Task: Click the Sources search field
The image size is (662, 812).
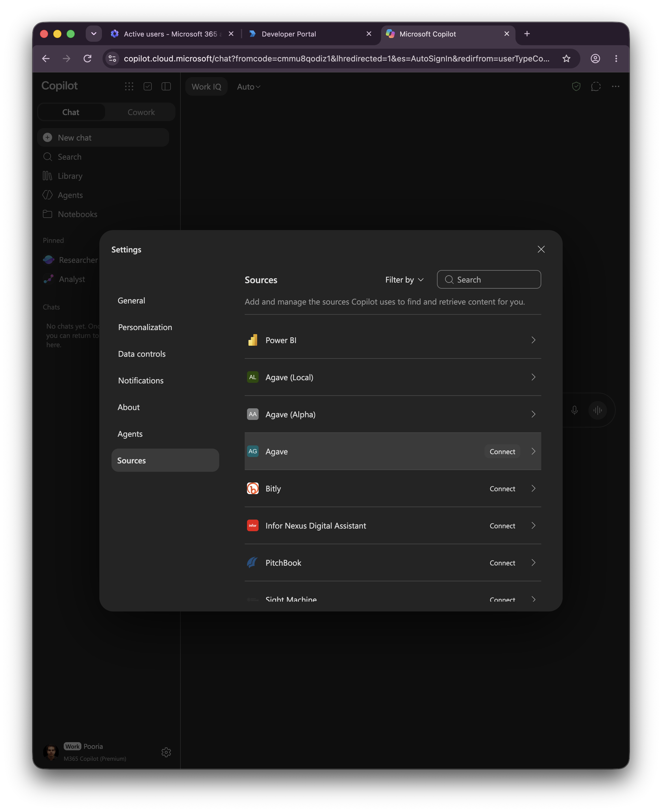Action: point(489,280)
